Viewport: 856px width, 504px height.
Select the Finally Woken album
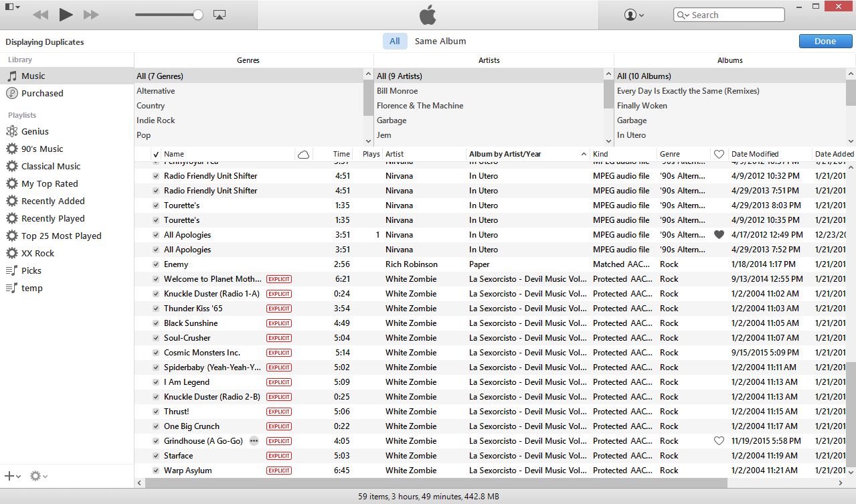pos(730,106)
